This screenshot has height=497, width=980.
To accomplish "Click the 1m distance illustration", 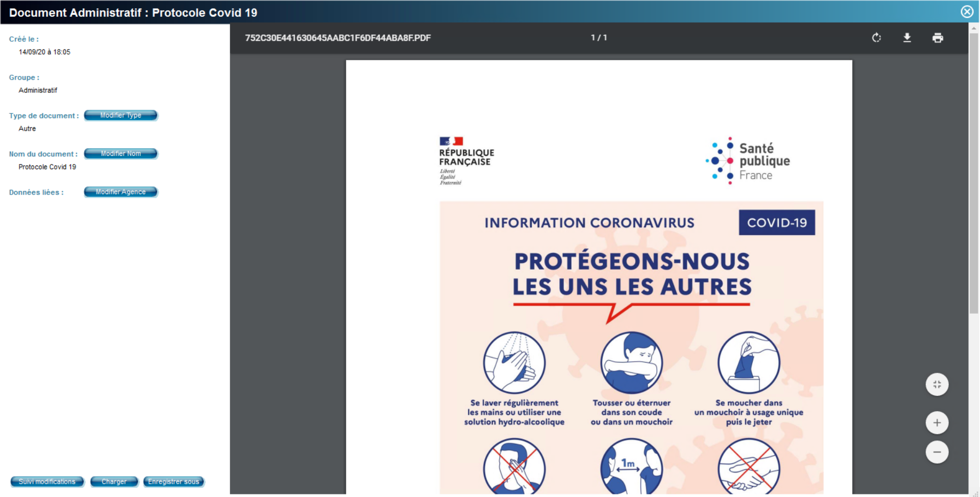I will pyautogui.click(x=632, y=466).
